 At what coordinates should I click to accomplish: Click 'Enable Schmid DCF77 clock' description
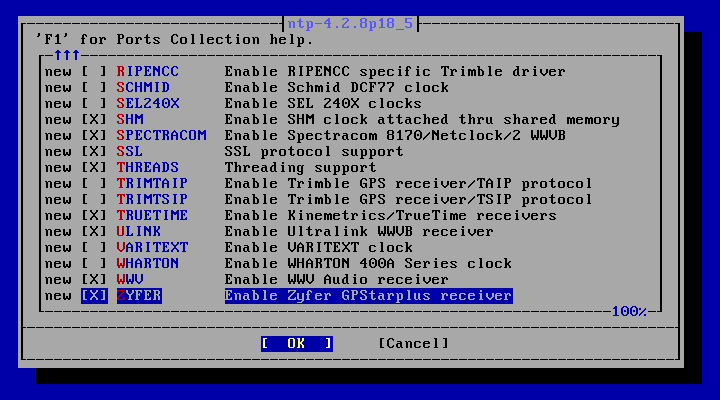tap(337, 88)
